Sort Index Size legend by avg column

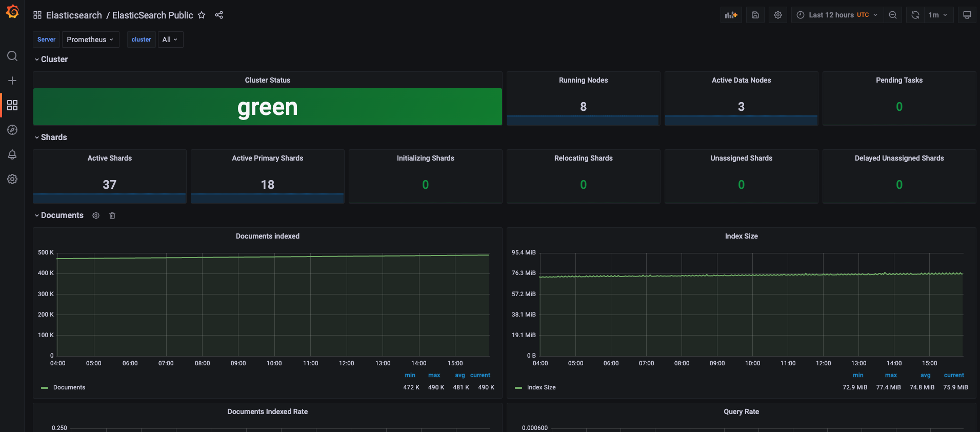[926, 375]
